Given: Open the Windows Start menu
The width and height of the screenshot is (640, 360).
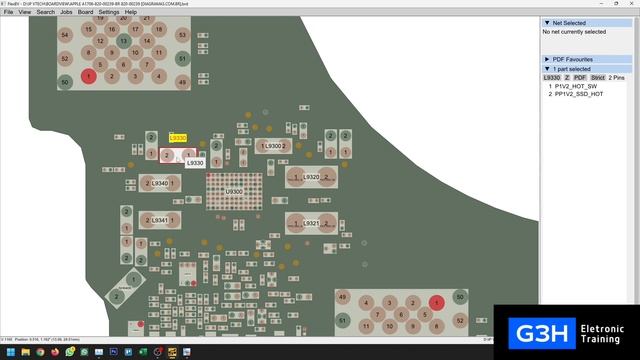Looking at the screenshot, I should click(x=11, y=352).
